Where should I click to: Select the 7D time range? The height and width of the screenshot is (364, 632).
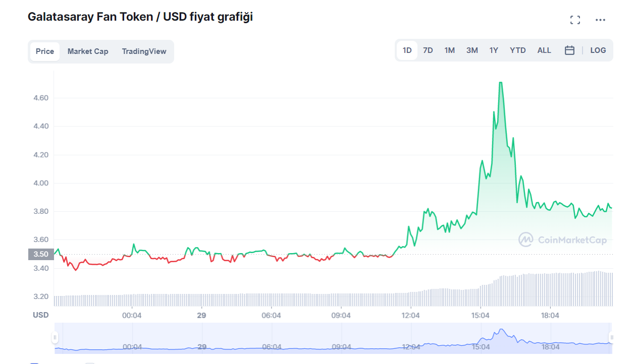pos(428,50)
